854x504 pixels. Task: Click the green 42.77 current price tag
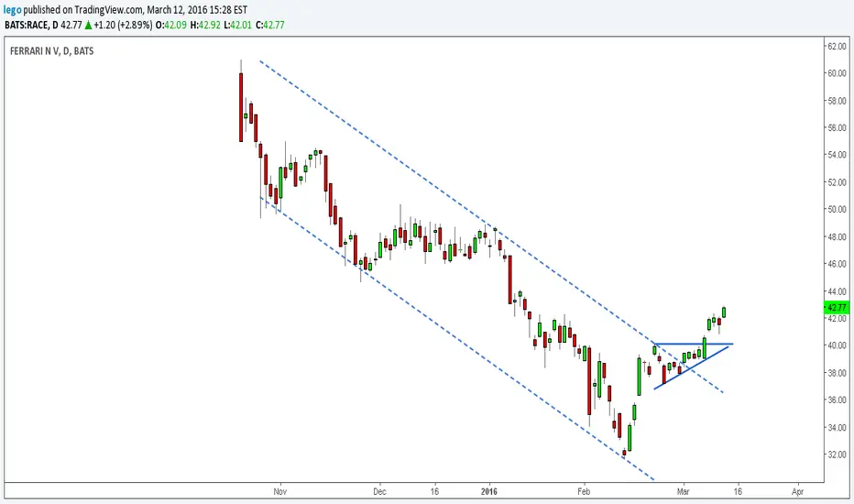point(836,308)
